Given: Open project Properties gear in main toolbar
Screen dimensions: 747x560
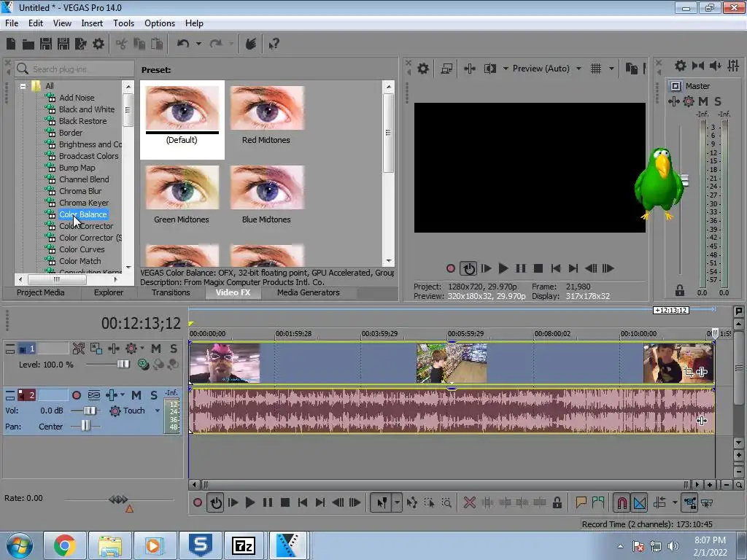Looking at the screenshot, I should [98, 44].
